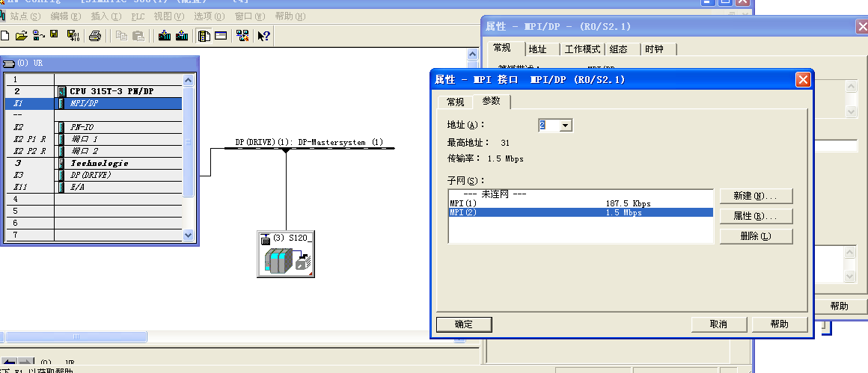Select empty slot 4 in the UR rack

[x=94, y=199]
